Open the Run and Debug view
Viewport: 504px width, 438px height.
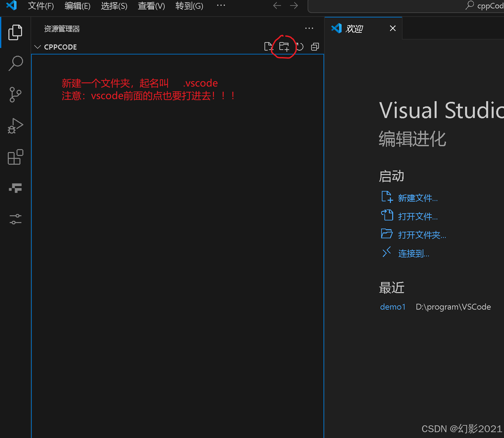click(x=15, y=126)
